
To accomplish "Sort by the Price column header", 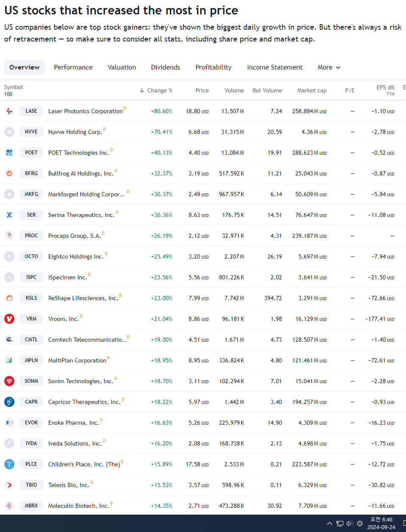I will pyautogui.click(x=202, y=90).
